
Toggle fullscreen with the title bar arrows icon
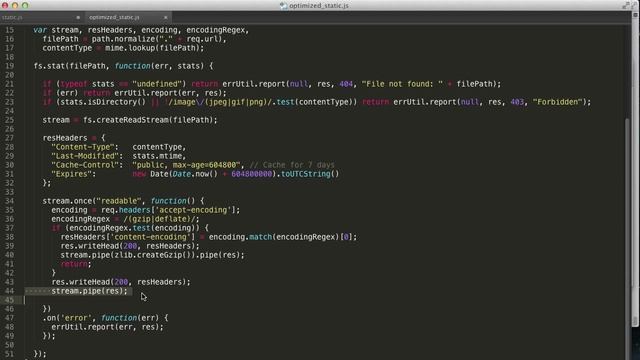click(x=626, y=5)
